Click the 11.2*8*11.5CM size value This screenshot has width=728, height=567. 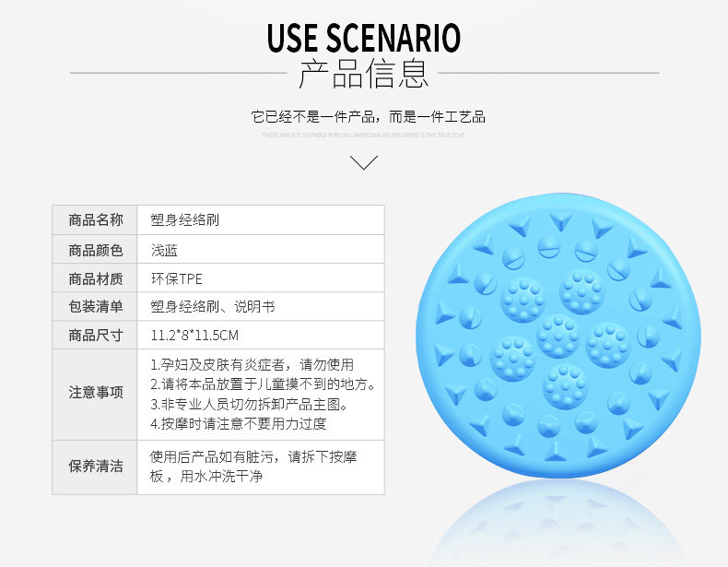tap(194, 336)
